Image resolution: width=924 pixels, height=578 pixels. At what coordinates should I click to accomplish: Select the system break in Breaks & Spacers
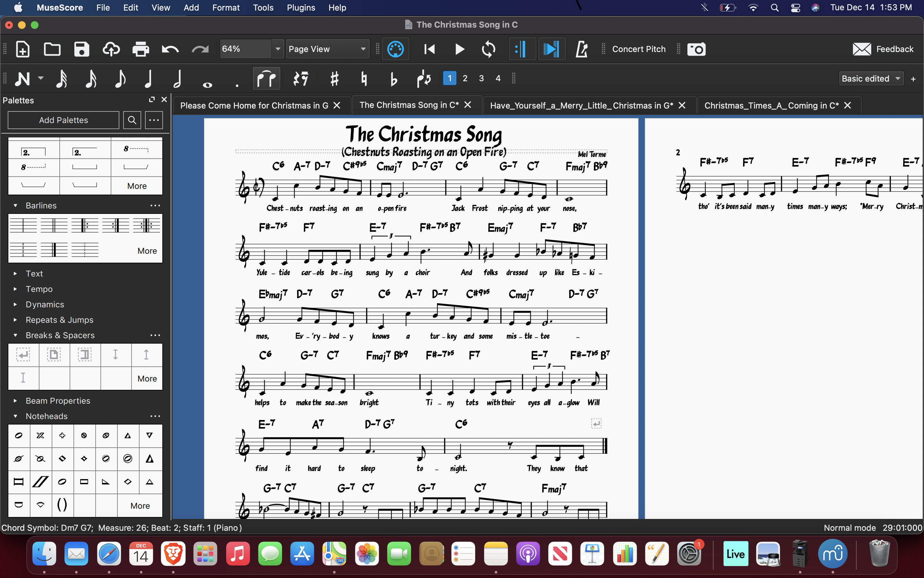click(x=23, y=355)
